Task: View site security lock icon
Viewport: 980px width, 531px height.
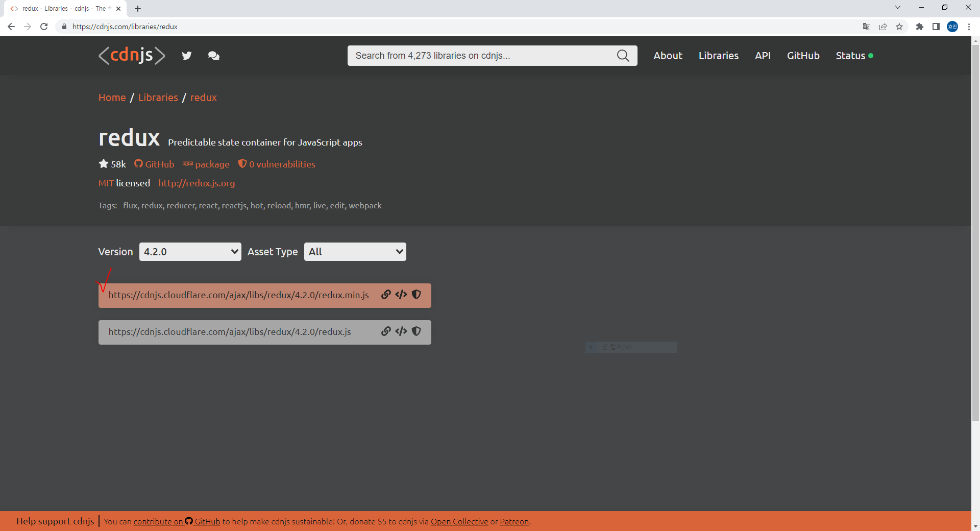Action: (x=64, y=27)
